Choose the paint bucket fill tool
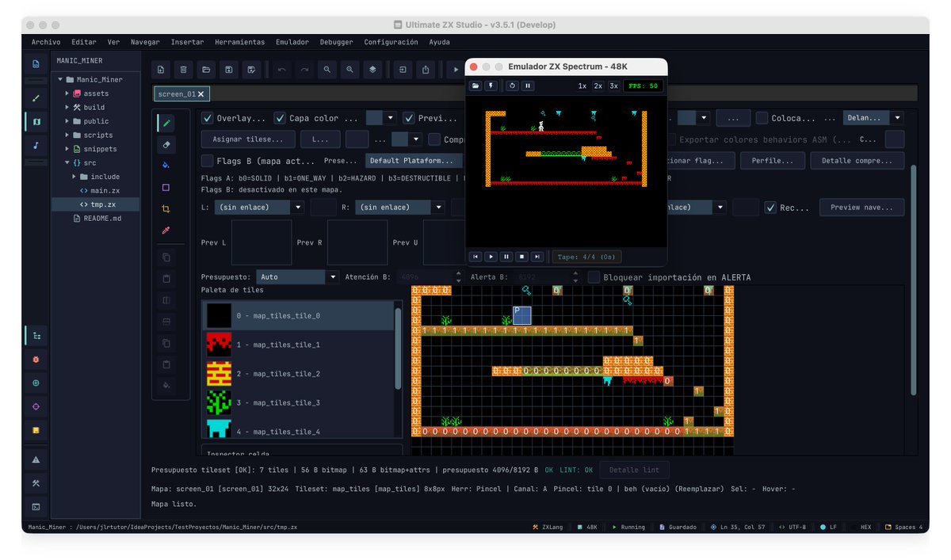This screenshot has height=560, width=951. [x=166, y=166]
